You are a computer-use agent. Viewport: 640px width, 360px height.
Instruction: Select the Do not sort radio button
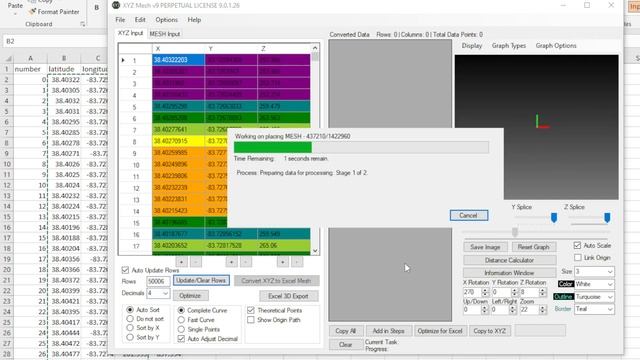(130, 319)
